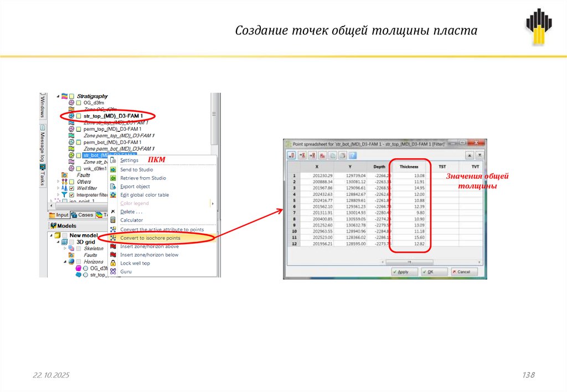Open help via the blue question mark icon
567x392 pixels.
pyautogui.click(x=353, y=156)
